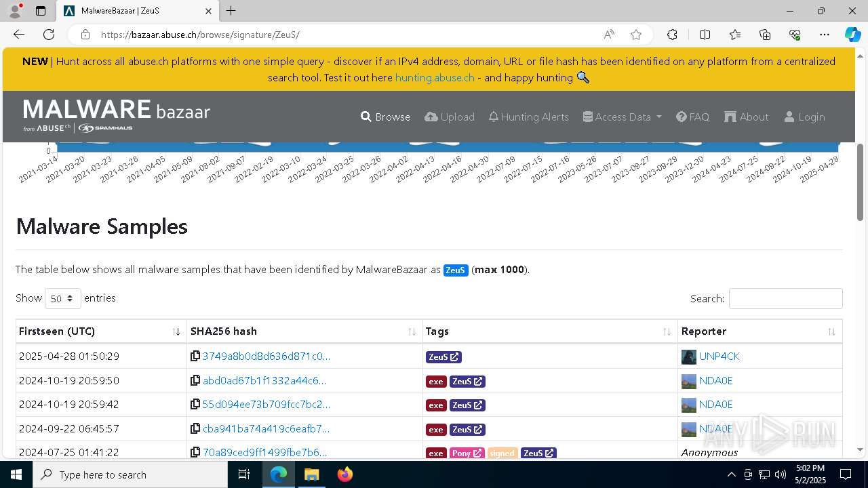The image size is (868, 488).
Task: Open the Settings and more ellipsis menu
Action: [x=825, y=35]
